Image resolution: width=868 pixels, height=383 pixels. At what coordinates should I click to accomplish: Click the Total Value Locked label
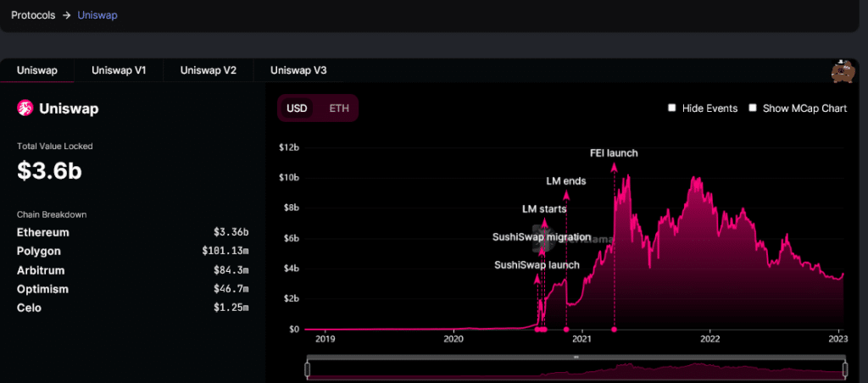(55, 146)
